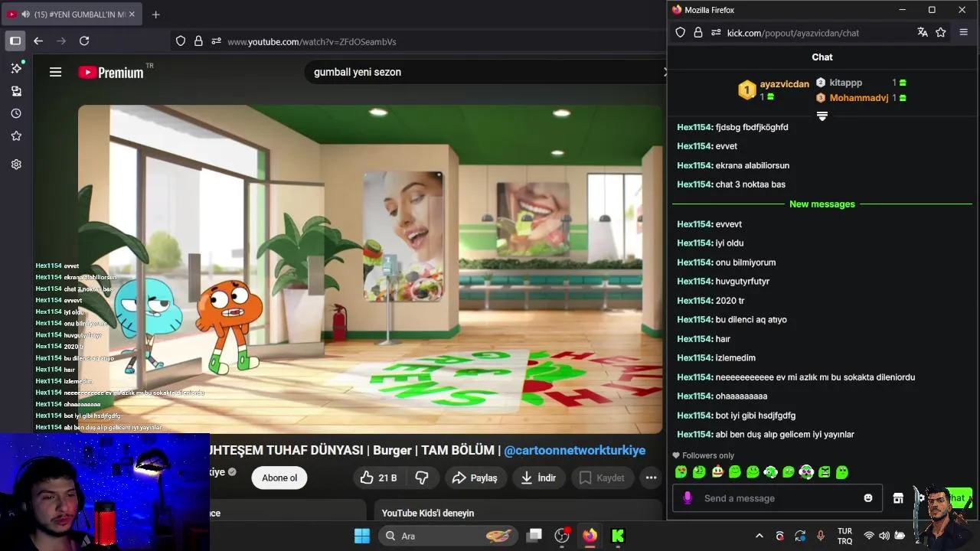Mute the YouTube tab audio icon
This screenshot has width=980, height=551.
tap(26, 15)
